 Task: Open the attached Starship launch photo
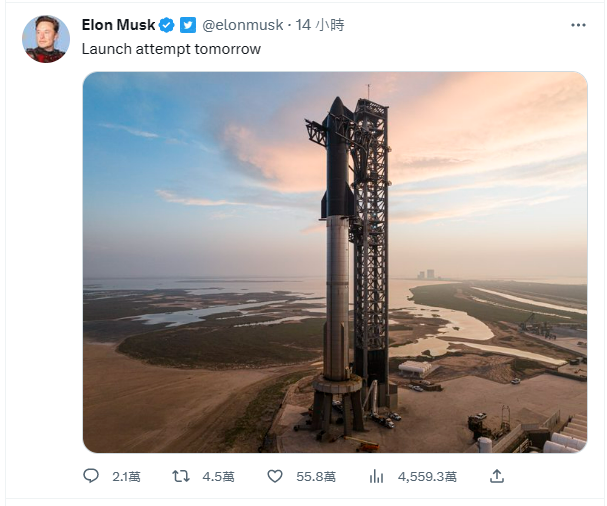(335, 262)
